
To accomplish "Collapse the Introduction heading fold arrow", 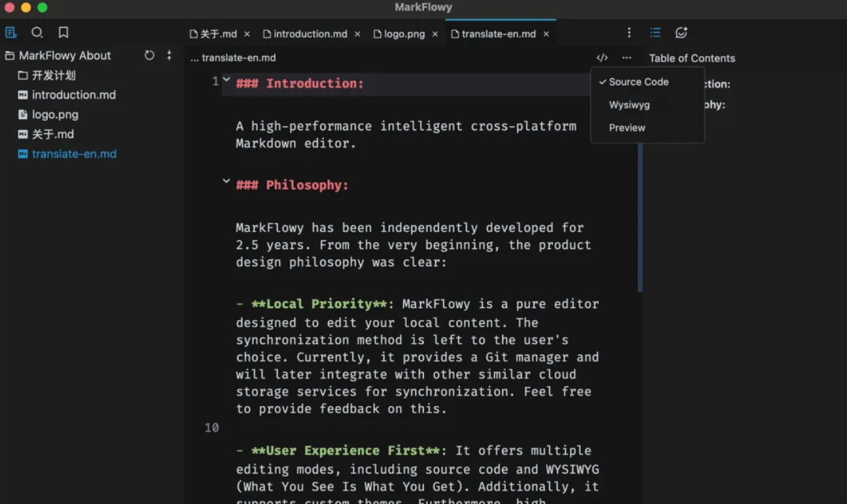I will (226, 80).
